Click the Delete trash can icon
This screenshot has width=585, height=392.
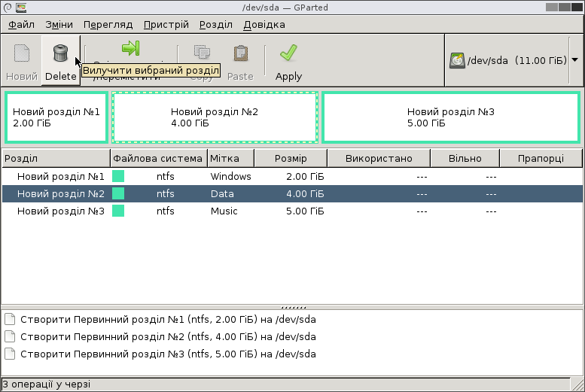(60, 53)
